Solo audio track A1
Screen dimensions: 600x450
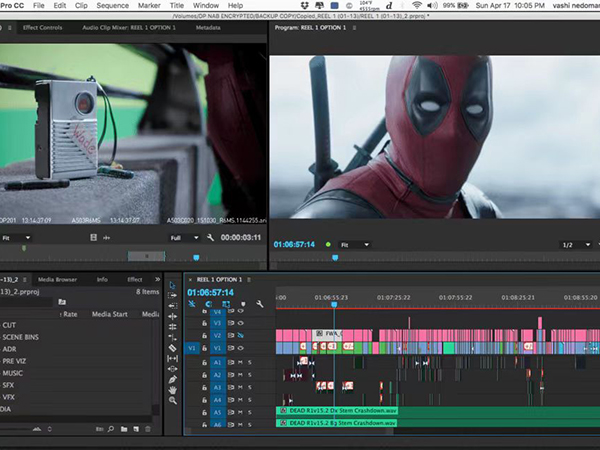(250, 362)
